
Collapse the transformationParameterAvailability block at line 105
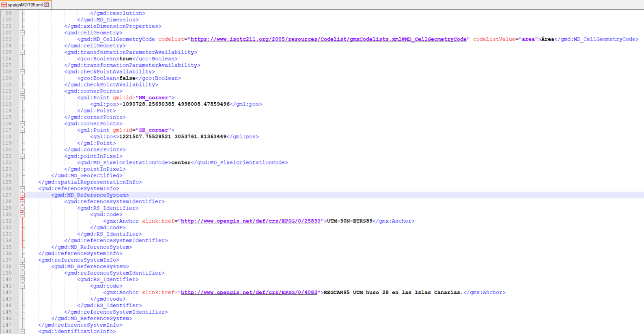click(22, 52)
